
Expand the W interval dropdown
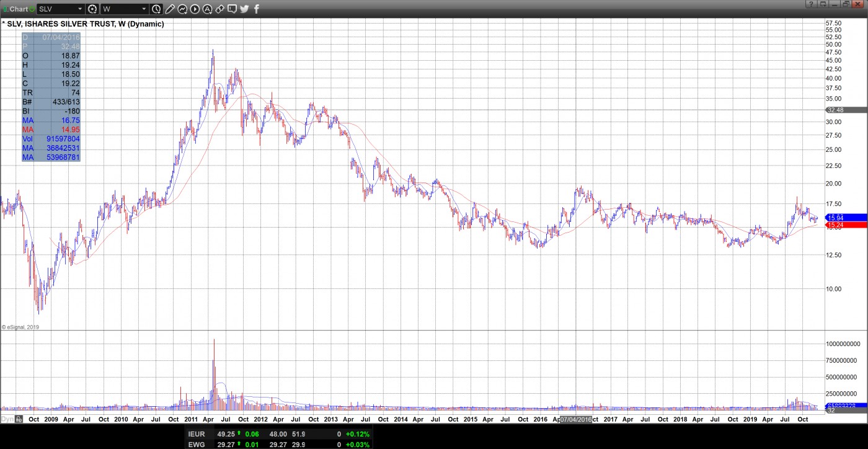[144, 9]
